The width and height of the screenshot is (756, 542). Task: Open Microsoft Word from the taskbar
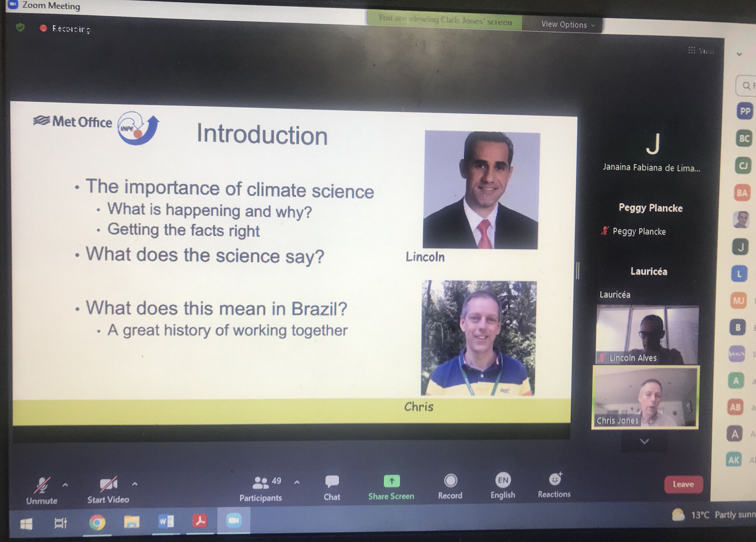pyautogui.click(x=166, y=521)
